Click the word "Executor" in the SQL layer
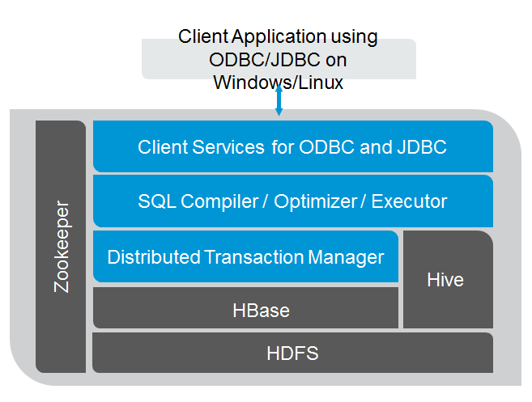Viewport: 532px width, 402px height. [x=409, y=201]
